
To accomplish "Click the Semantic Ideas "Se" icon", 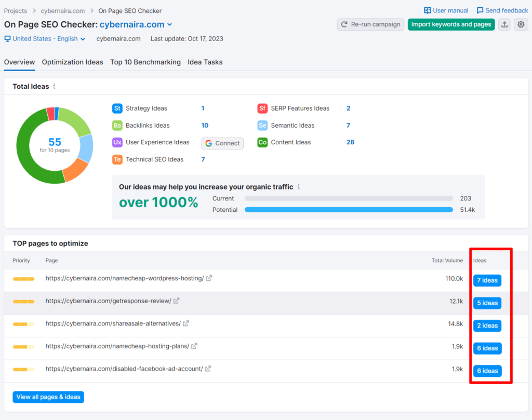I will [x=262, y=125].
